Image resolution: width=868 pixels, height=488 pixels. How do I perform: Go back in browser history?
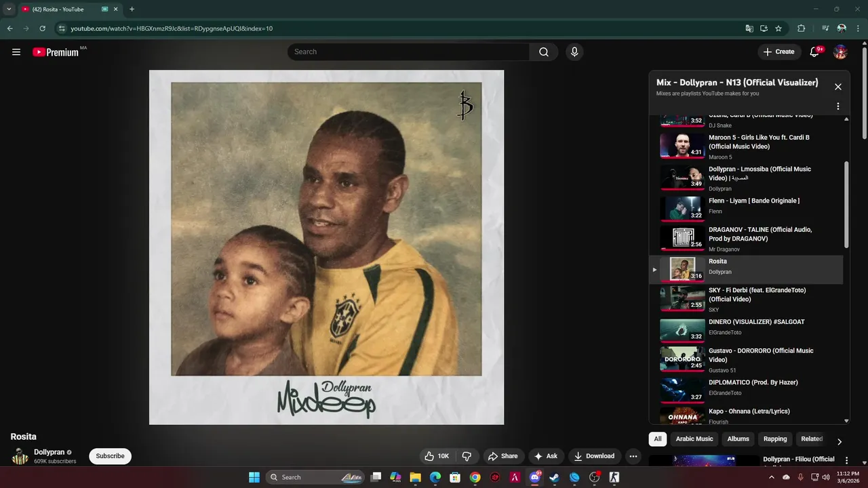[9, 28]
